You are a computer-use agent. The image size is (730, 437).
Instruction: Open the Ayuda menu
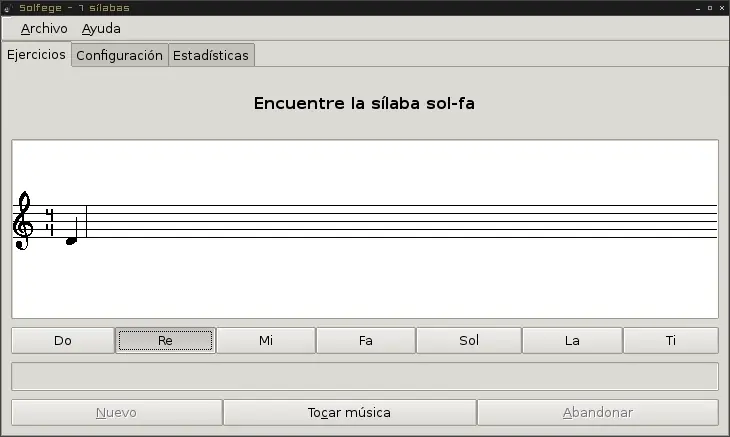click(101, 28)
